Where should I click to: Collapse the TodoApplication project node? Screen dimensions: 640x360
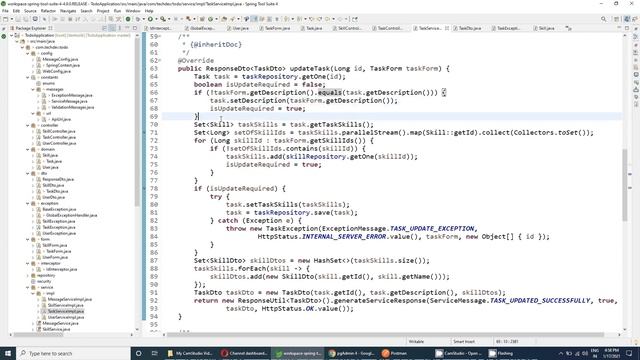11,36
